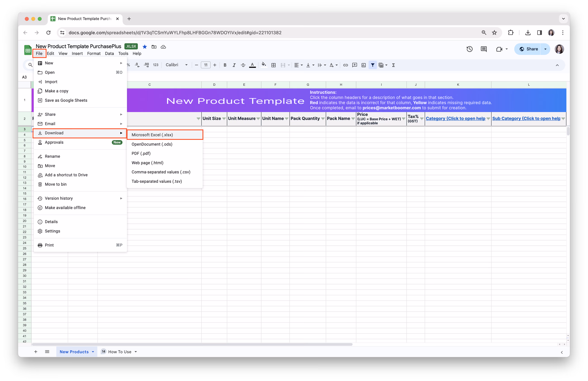Open the Pack Quantity column filter
Viewport: 588px width, 381px height.
(323, 119)
